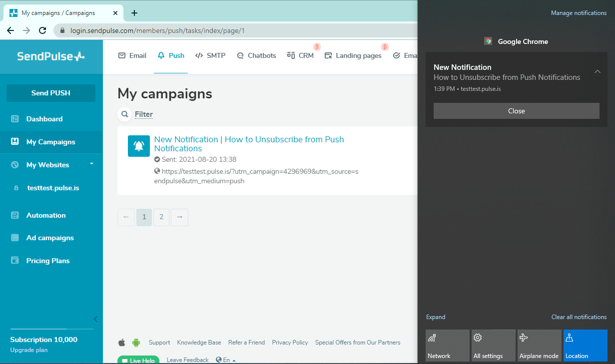Open the Knowledge Base footer link
615x364 pixels.
(199, 343)
